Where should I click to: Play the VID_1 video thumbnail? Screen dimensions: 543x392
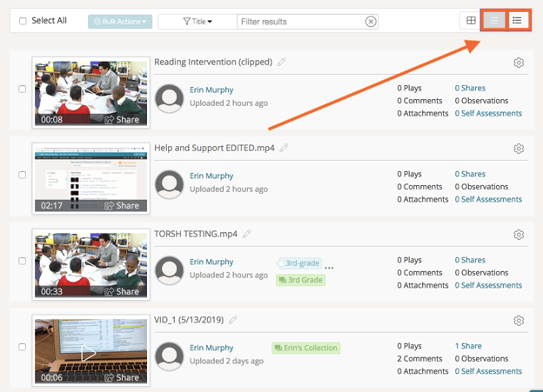87,353
